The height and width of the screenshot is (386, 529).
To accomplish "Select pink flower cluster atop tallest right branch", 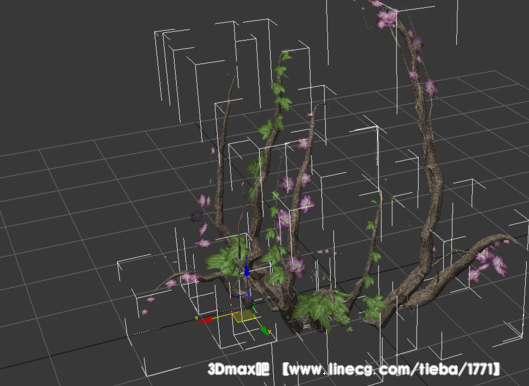I will (387, 18).
